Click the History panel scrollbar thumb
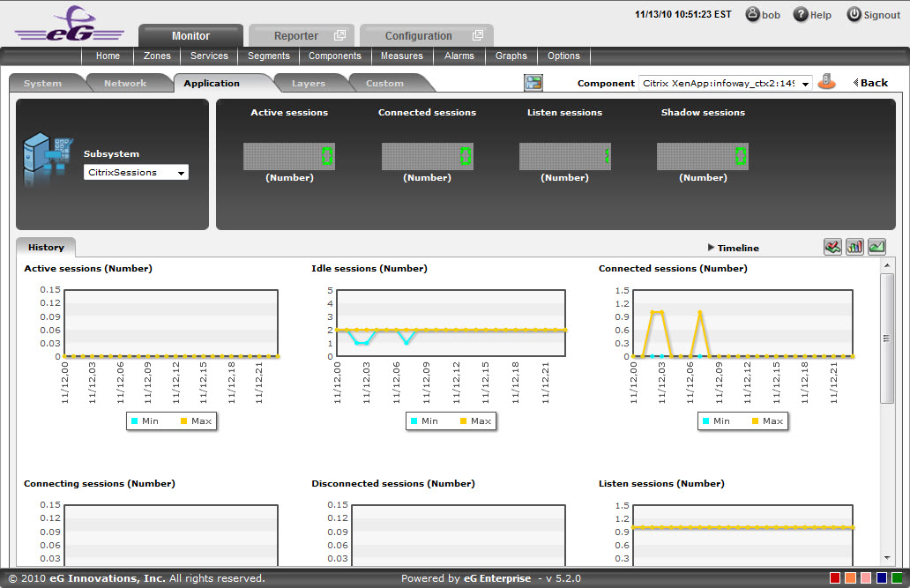This screenshot has height=588, width=910. [x=887, y=339]
